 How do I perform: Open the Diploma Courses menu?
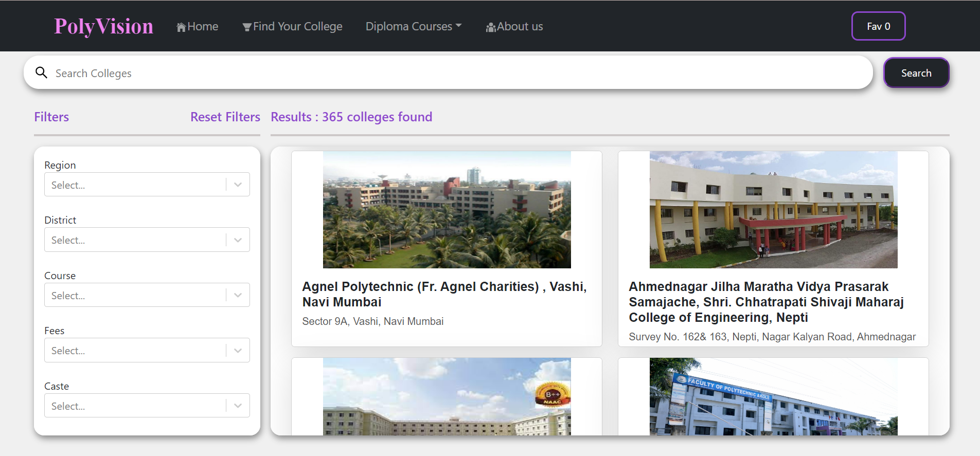[x=413, y=26]
